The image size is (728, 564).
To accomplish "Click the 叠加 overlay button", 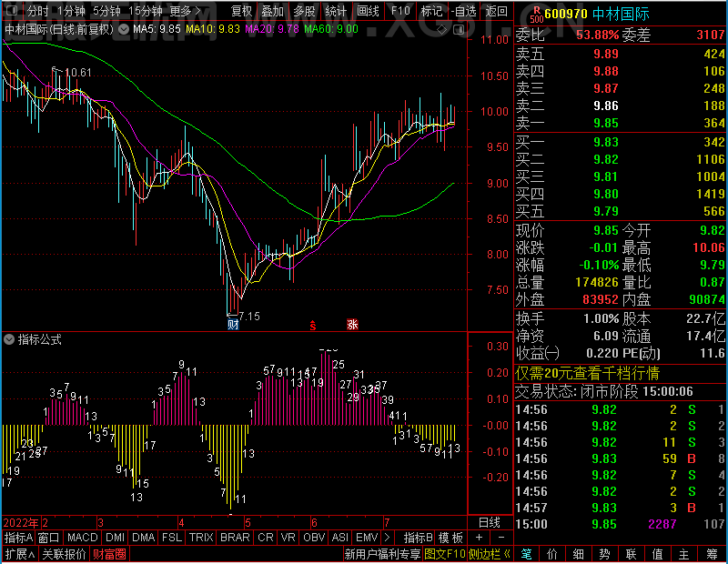I will [272, 11].
